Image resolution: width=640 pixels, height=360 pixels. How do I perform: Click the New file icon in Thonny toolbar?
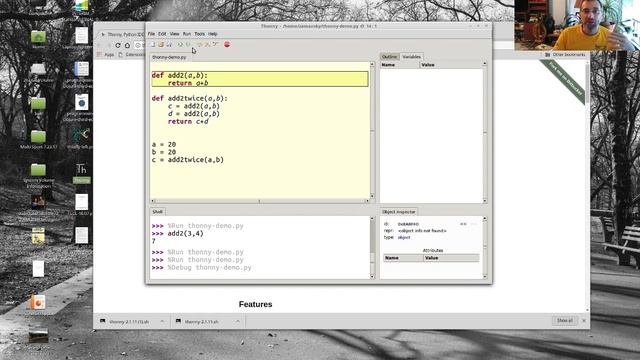pos(153,44)
